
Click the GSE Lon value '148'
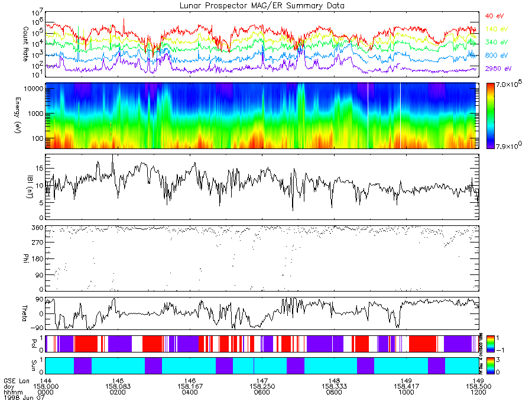334,381
